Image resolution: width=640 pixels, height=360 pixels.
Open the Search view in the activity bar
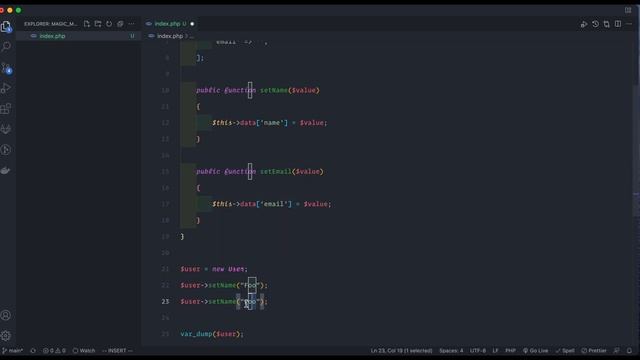pos(6,47)
